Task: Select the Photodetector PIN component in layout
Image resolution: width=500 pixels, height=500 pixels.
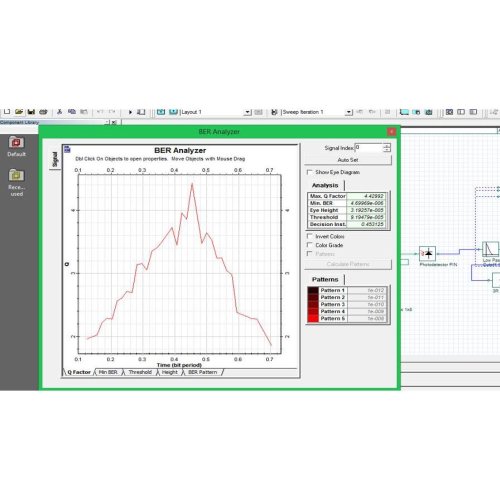Action: pos(427,254)
